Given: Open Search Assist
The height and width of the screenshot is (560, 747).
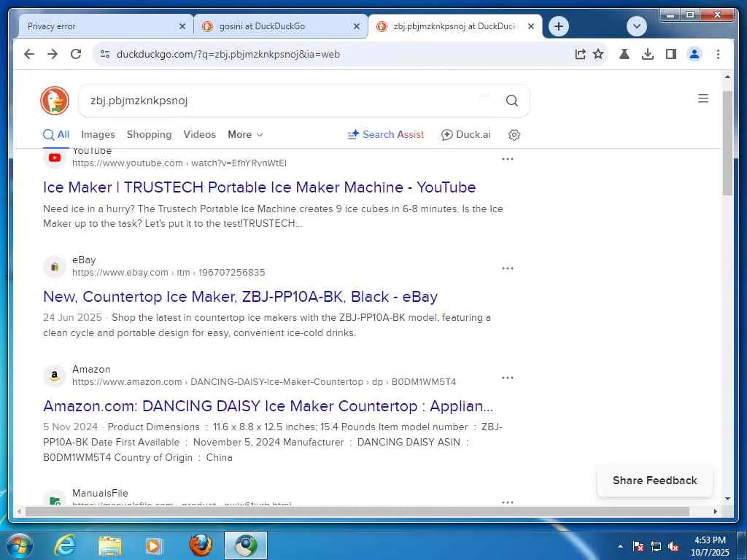Looking at the screenshot, I should pos(386,135).
